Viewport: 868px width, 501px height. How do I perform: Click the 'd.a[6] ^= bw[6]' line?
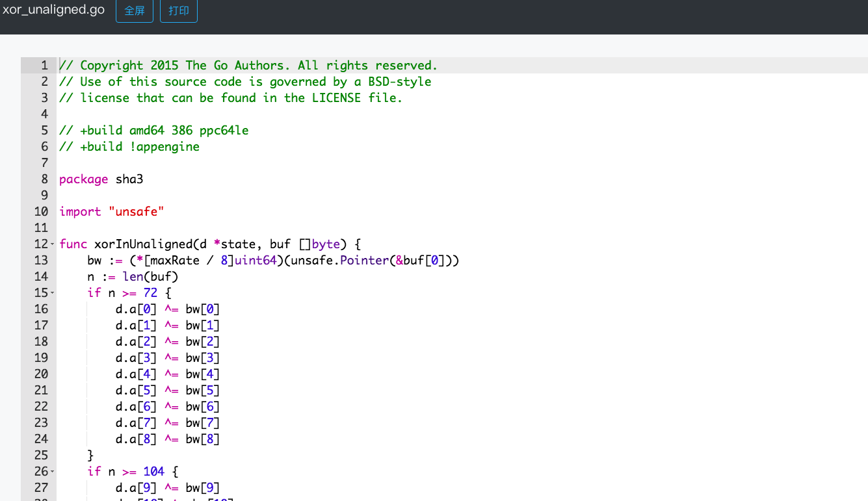click(x=168, y=407)
